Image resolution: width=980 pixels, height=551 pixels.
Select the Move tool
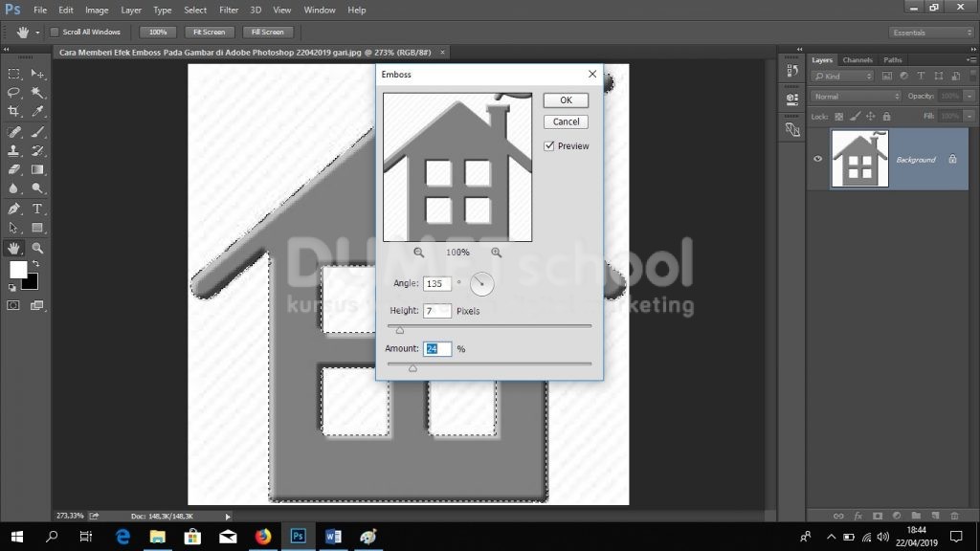[x=37, y=74]
